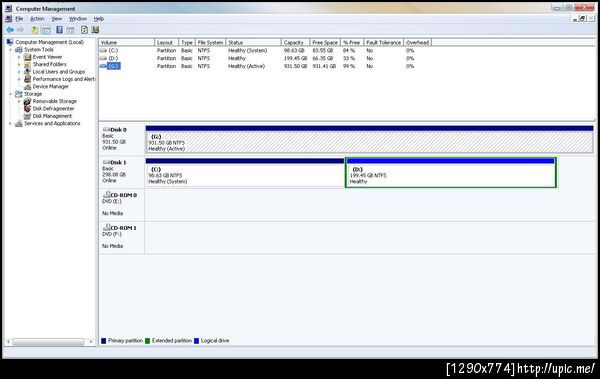Screen dimensions: 600x379
Task: Click the Services and Applications icon
Action: (x=19, y=124)
